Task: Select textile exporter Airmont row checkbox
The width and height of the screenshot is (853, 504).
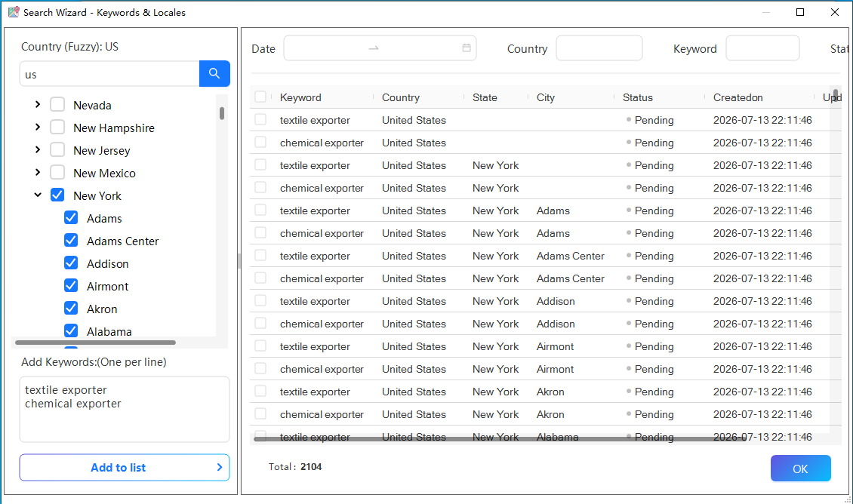Action: (260, 346)
